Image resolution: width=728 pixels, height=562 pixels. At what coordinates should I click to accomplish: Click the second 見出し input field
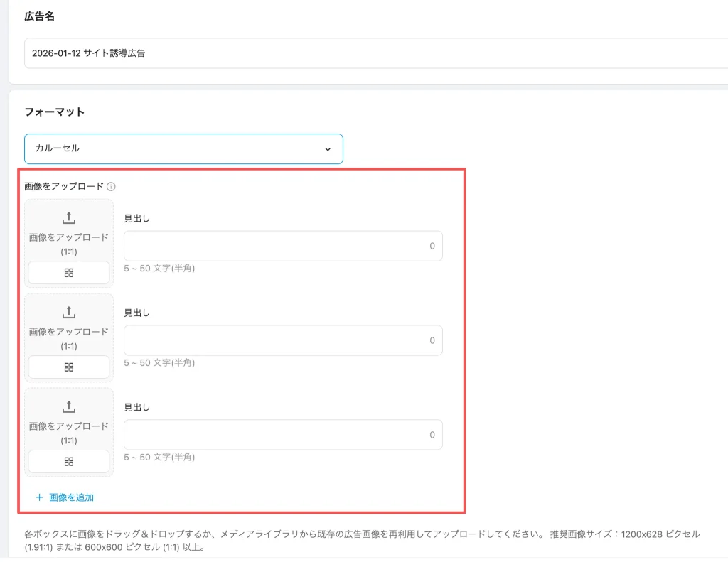283,340
